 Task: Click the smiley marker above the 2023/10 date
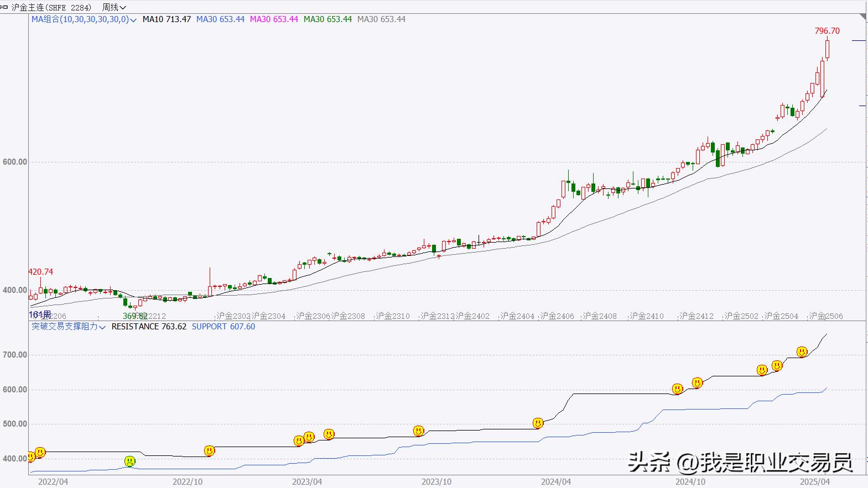coord(419,431)
